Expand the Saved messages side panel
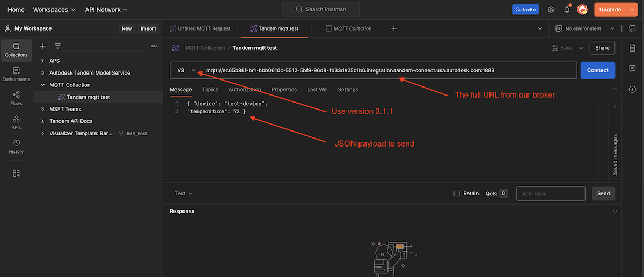The width and height of the screenshot is (644, 277). point(614,155)
